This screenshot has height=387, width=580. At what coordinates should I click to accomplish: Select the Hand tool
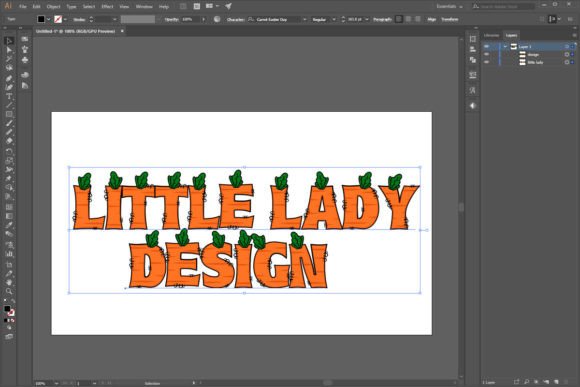tap(9, 282)
